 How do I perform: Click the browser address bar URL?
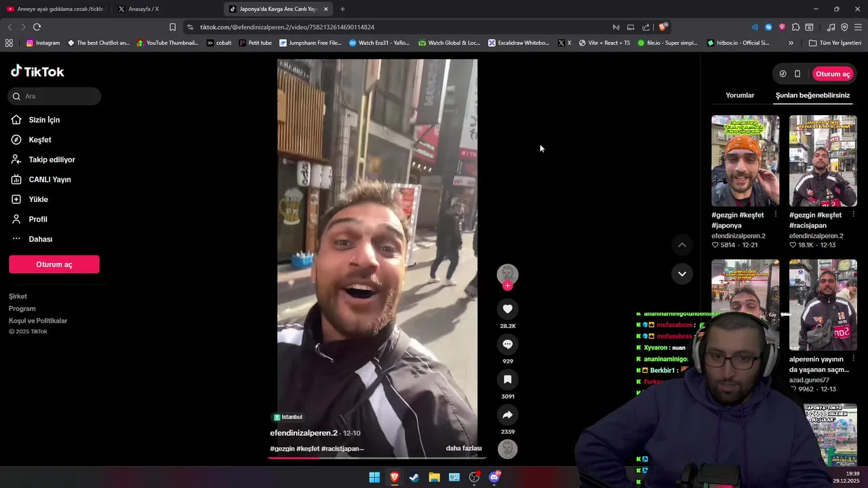pos(287,27)
